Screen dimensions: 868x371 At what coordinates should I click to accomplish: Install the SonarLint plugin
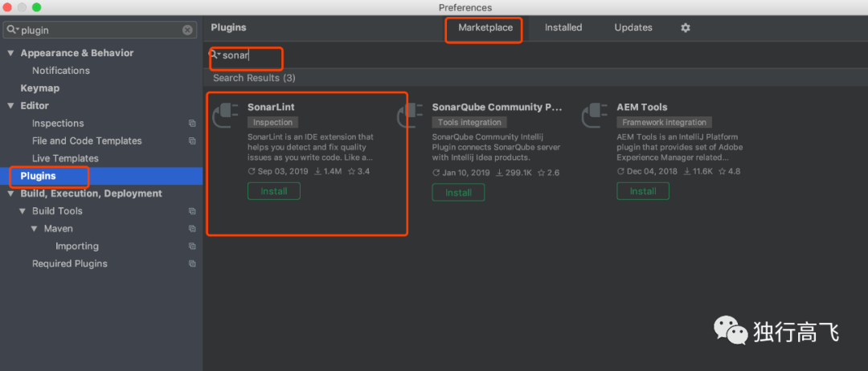point(274,191)
